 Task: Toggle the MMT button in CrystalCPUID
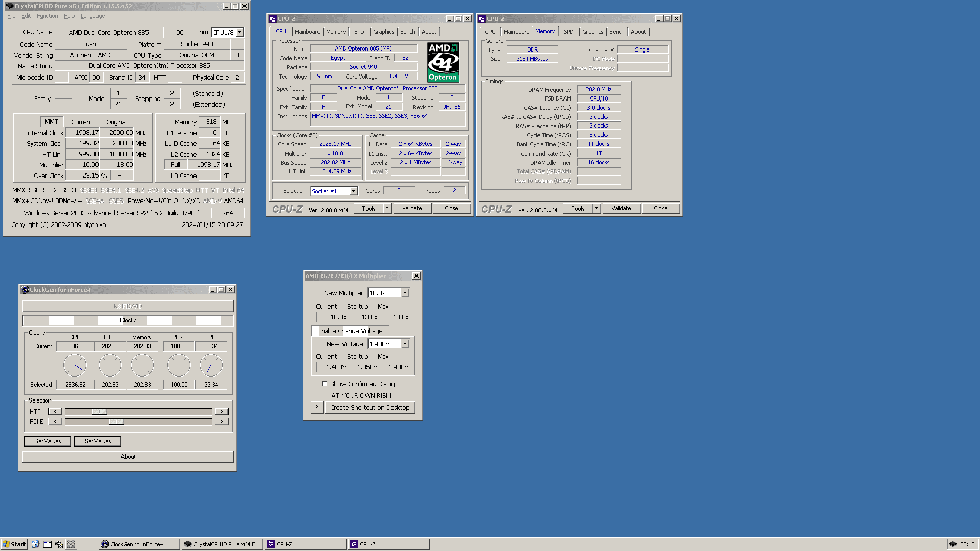click(52, 121)
